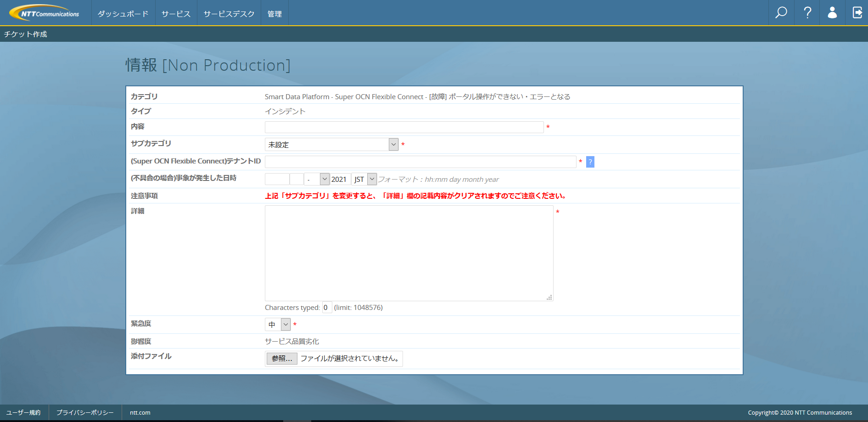Click the help icon in the top bar
Screen dimensions: 868x422
click(806, 13)
